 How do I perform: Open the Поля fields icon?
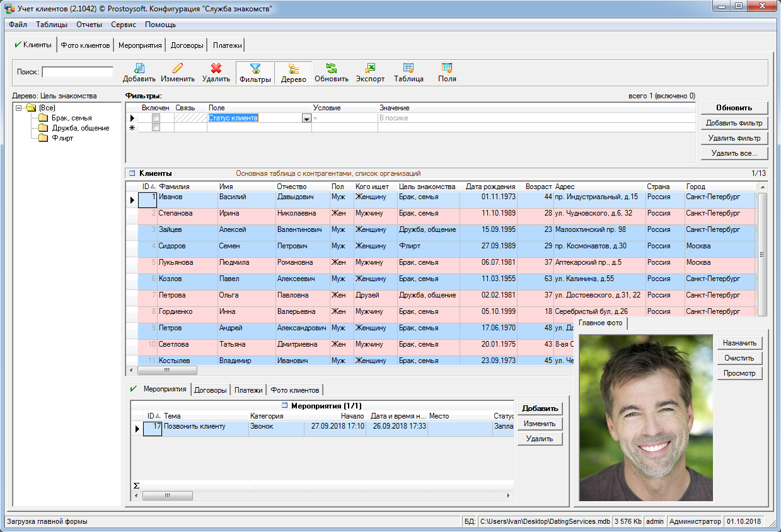[447, 69]
